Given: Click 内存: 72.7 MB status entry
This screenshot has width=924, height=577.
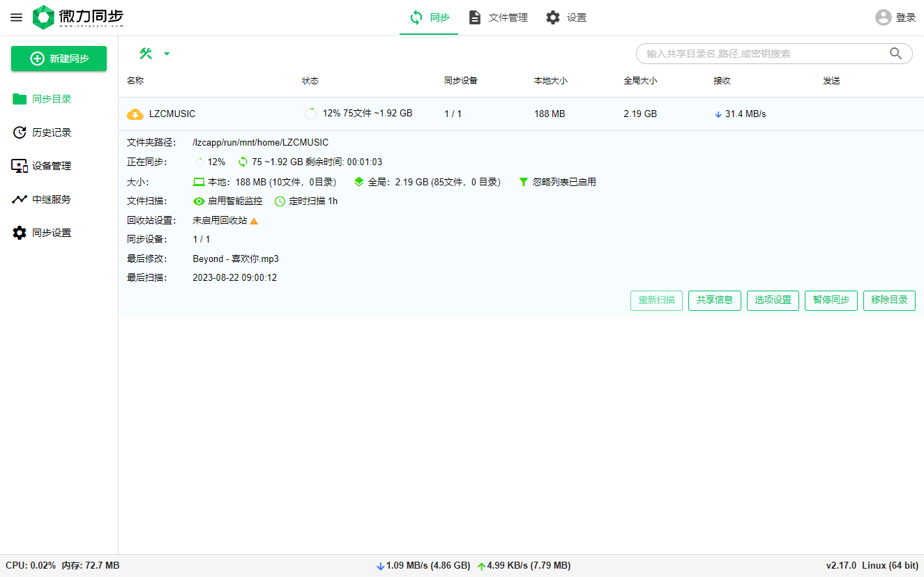Looking at the screenshot, I should click(91, 566).
